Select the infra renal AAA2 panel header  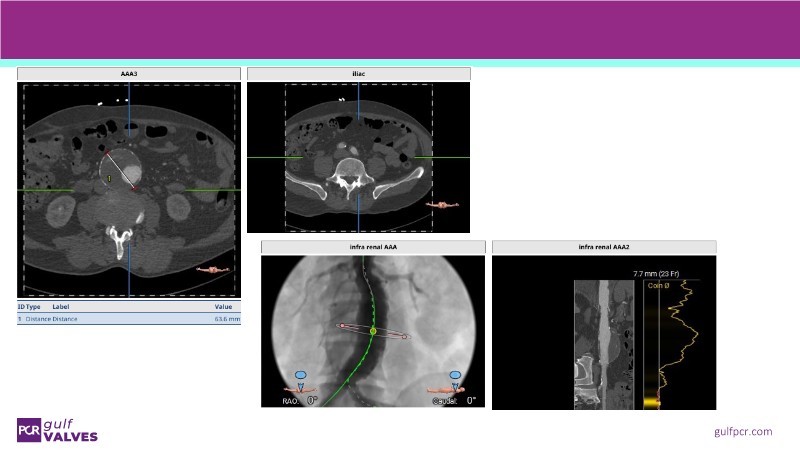(604, 247)
